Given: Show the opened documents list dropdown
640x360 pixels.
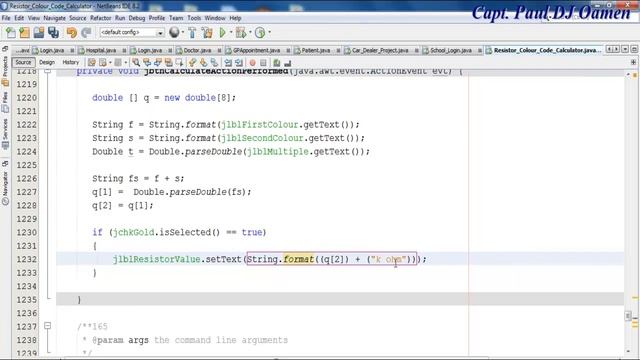Looking at the screenshot, I should pyautogui.click(x=625, y=49).
